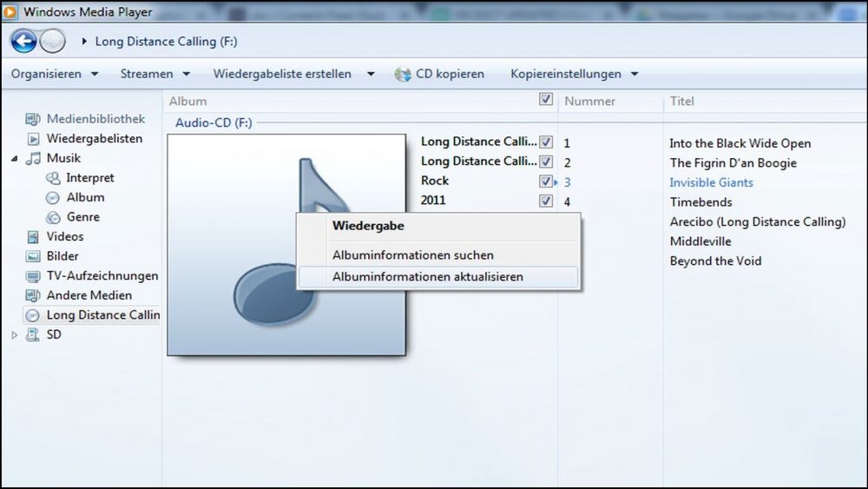This screenshot has height=489, width=868.
Task: Open the Organisieren dropdown menu
Action: 55,74
